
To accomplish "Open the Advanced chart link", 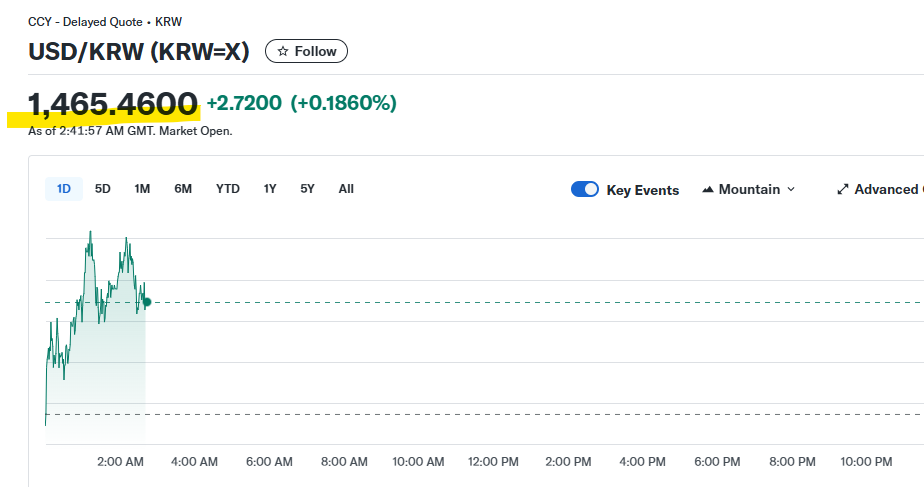I will coord(885,189).
